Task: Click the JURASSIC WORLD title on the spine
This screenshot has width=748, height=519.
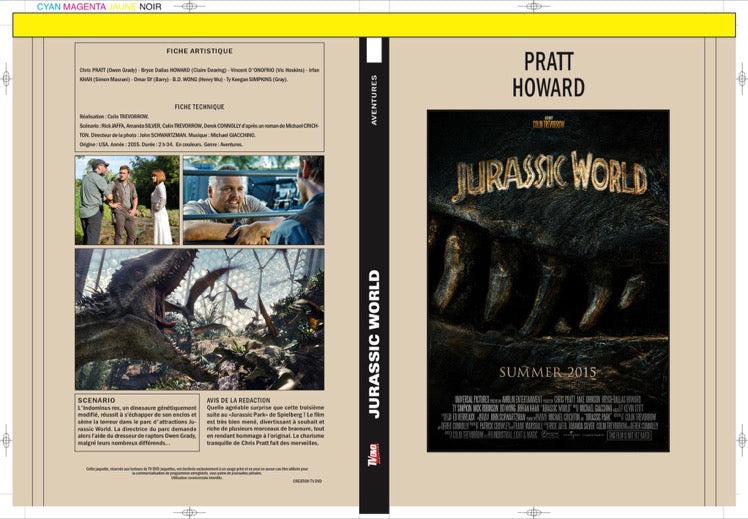Action: pyautogui.click(x=374, y=344)
